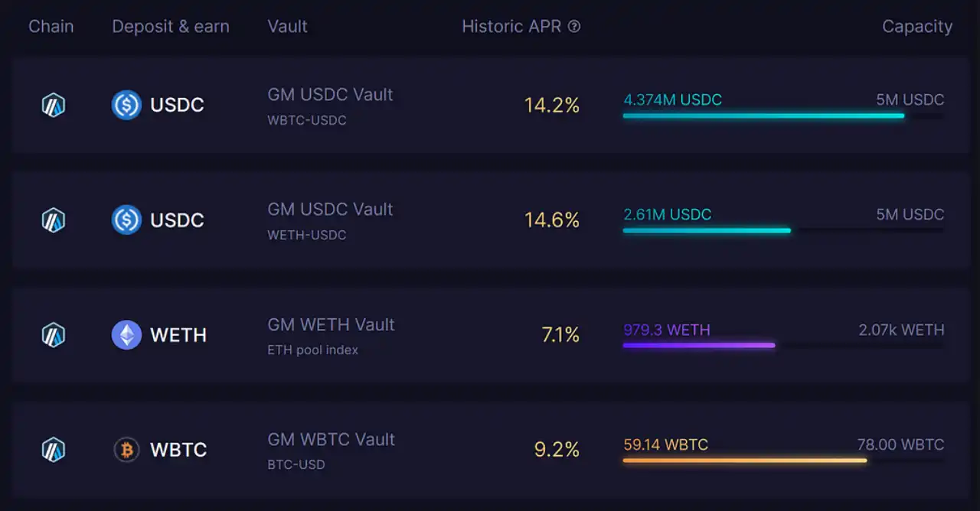Click the Vault column header
Screen dimensions: 980x511
tap(287, 27)
